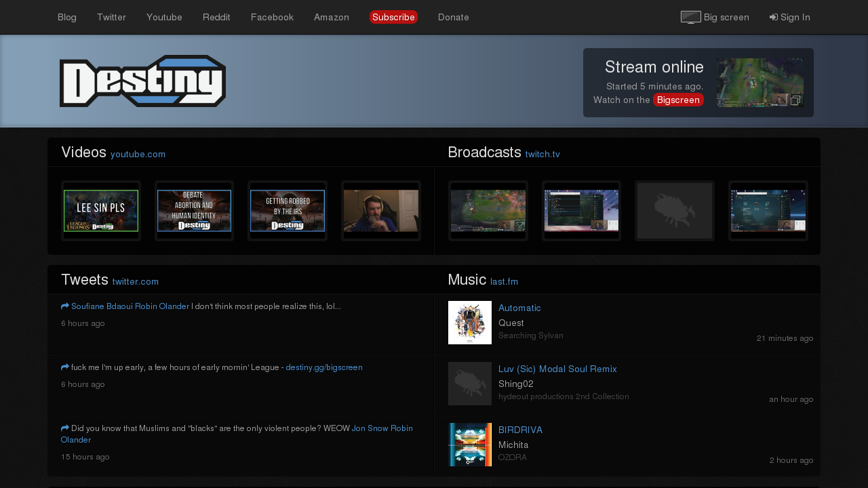Open the Blog menu item
The height and width of the screenshot is (488, 868).
click(67, 18)
